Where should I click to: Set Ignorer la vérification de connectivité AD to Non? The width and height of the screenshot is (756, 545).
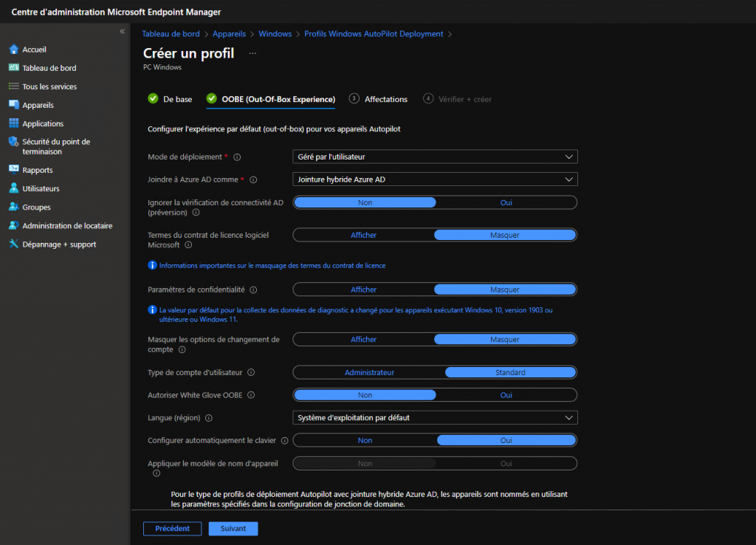coord(365,202)
